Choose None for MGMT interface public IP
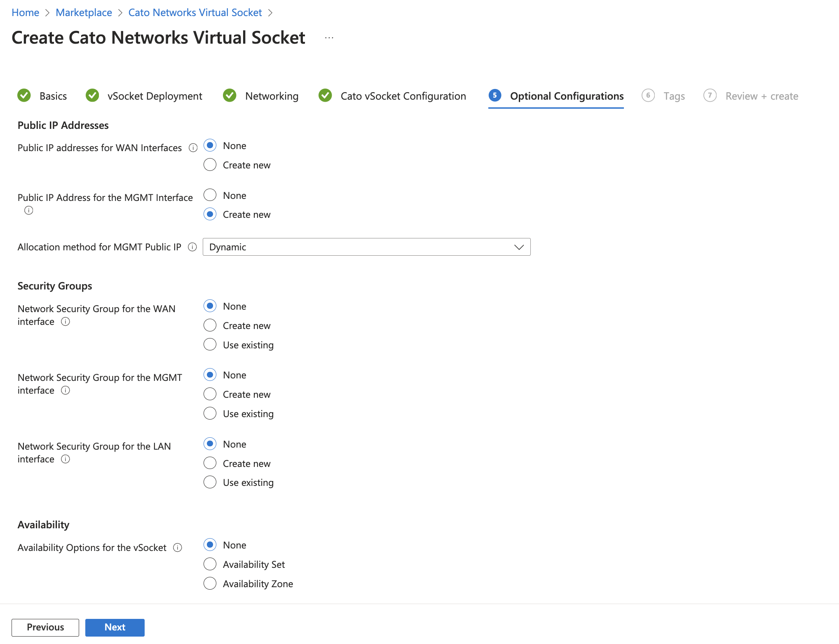The width and height of the screenshot is (839, 644). [x=210, y=195]
